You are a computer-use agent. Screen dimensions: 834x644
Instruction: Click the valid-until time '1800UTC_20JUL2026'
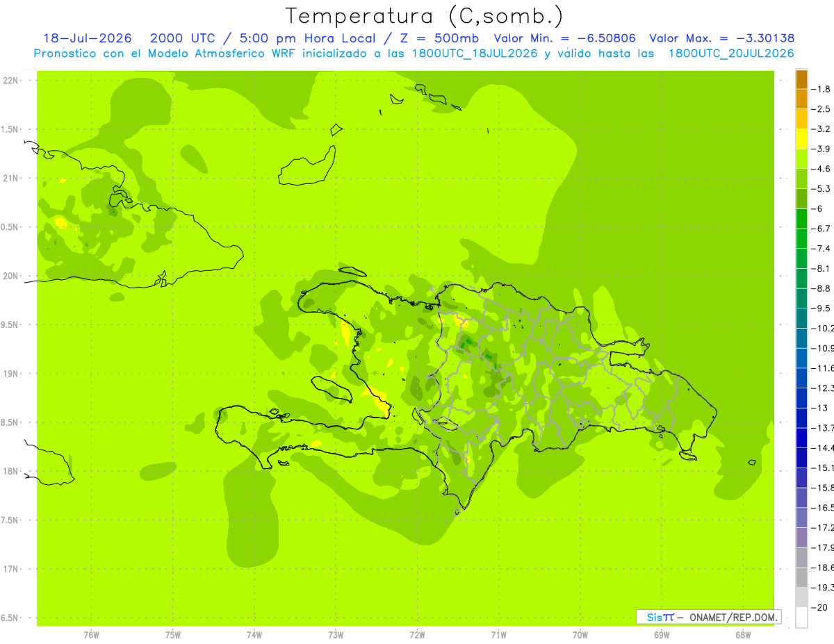[731, 53]
